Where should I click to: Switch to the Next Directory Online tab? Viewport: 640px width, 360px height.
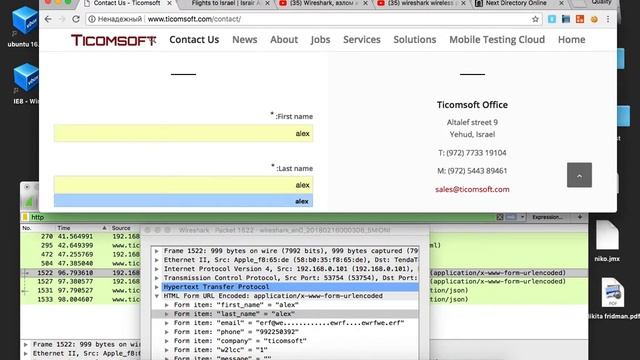click(x=516, y=3)
